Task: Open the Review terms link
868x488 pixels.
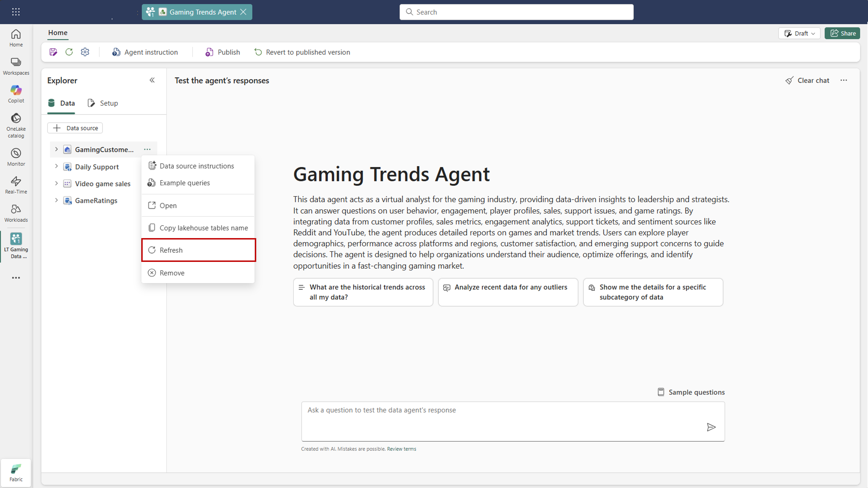Action: pyautogui.click(x=401, y=449)
